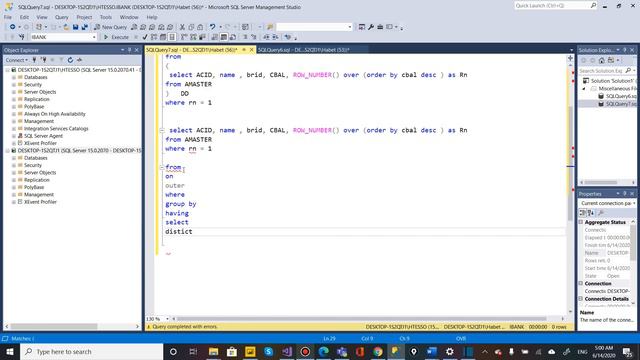
Task: Collapse the Aggregate Status section
Action: (581, 222)
